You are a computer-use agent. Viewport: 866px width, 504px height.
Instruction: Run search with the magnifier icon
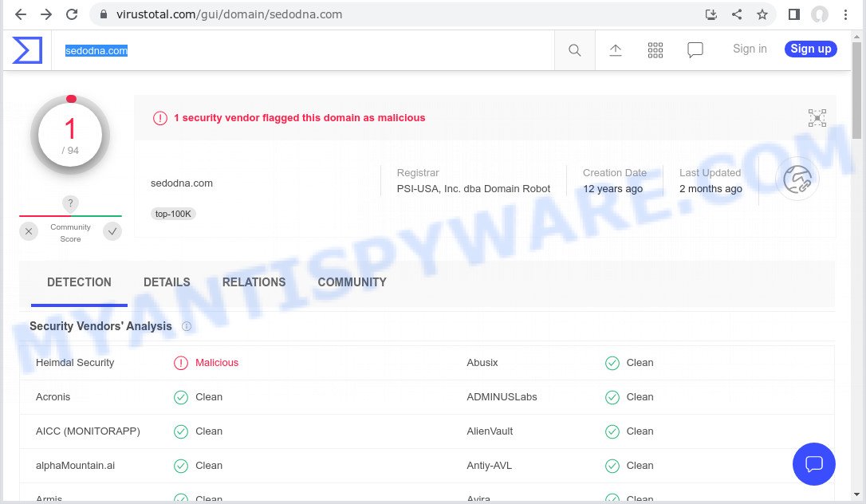[575, 50]
